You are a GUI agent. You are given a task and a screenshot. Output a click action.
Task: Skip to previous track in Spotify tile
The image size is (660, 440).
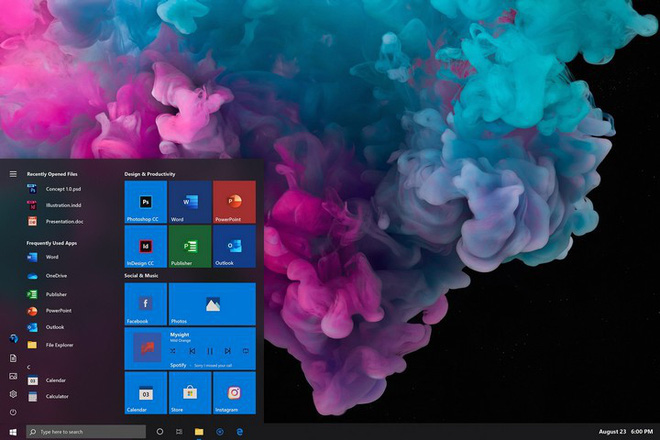pos(192,351)
